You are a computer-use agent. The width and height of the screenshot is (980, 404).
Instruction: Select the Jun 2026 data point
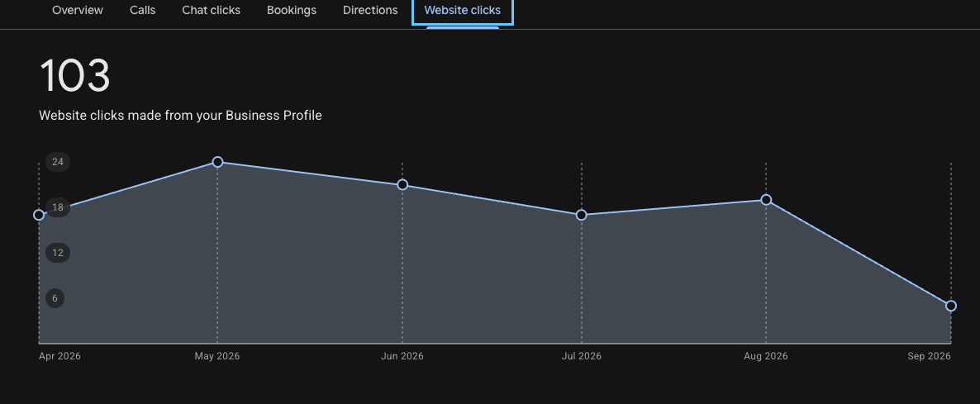point(402,185)
